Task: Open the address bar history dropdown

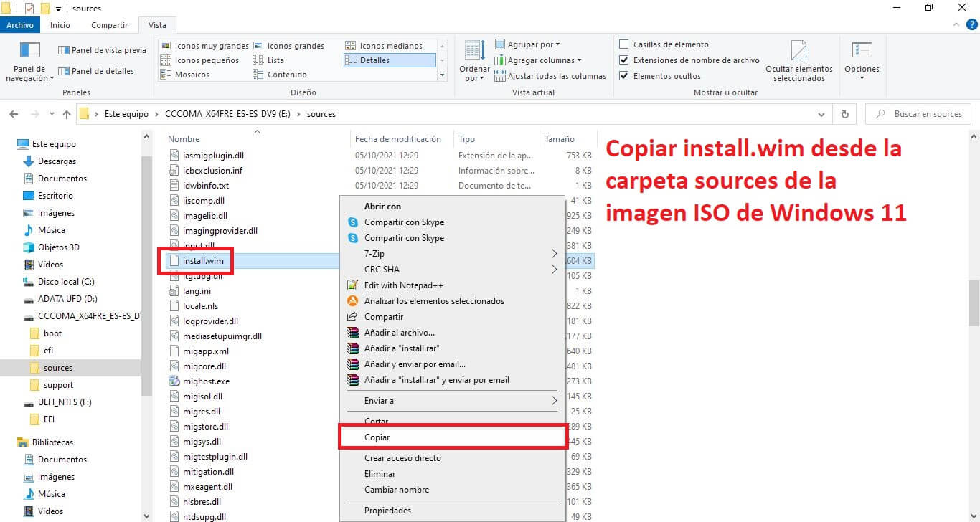Action: click(821, 114)
